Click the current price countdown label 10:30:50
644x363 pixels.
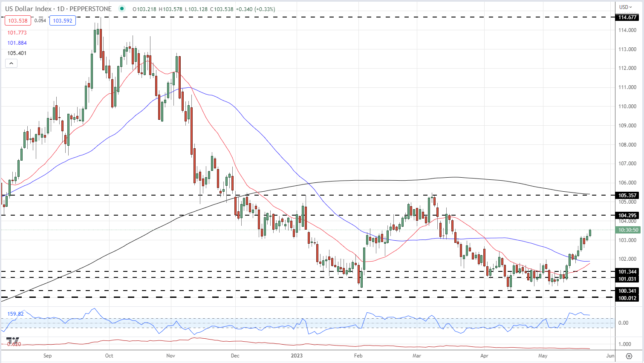click(x=628, y=230)
